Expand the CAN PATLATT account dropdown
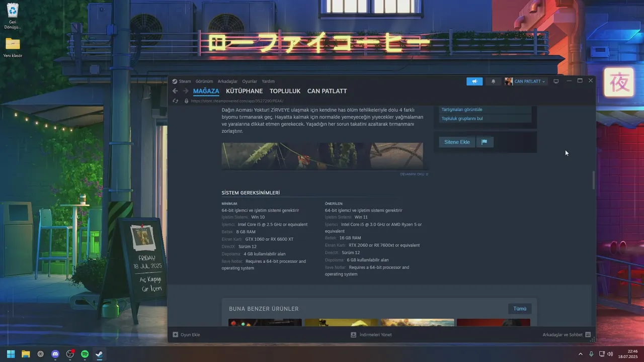The height and width of the screenshot is (362, 644). tap(529, 81)
